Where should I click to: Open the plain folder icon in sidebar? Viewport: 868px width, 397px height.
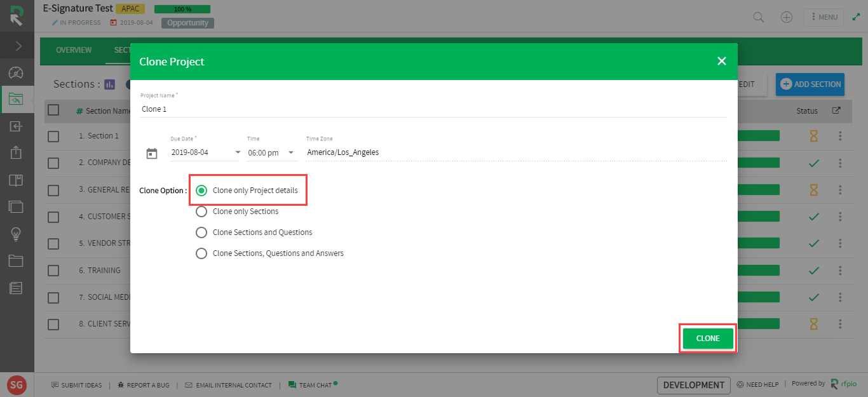[x=17, y=261]
